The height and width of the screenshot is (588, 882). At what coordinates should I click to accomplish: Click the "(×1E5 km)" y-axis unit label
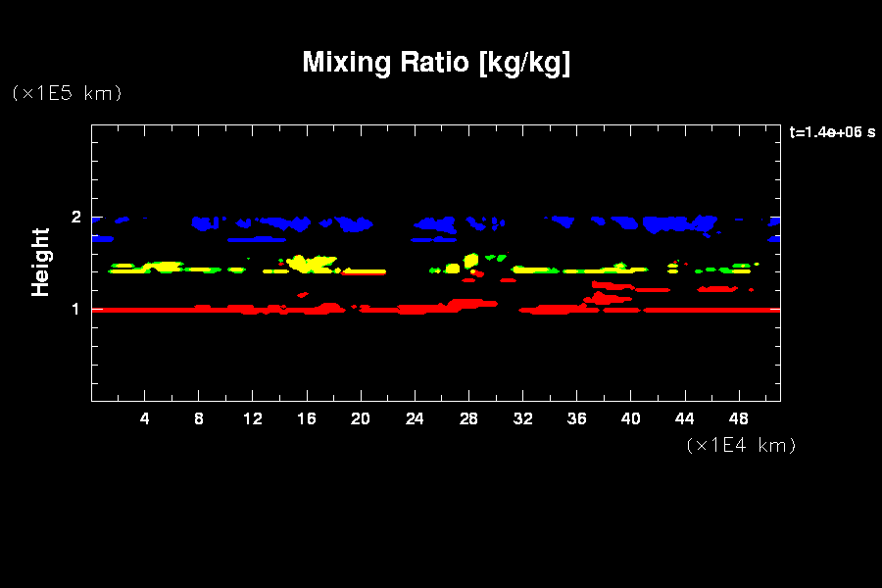[67, 93]
